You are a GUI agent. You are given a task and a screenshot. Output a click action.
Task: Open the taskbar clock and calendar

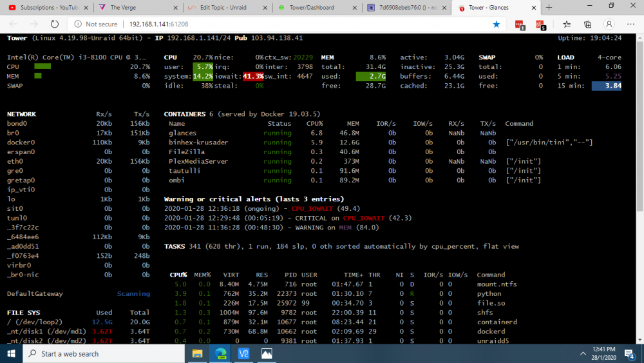(604, 353)
